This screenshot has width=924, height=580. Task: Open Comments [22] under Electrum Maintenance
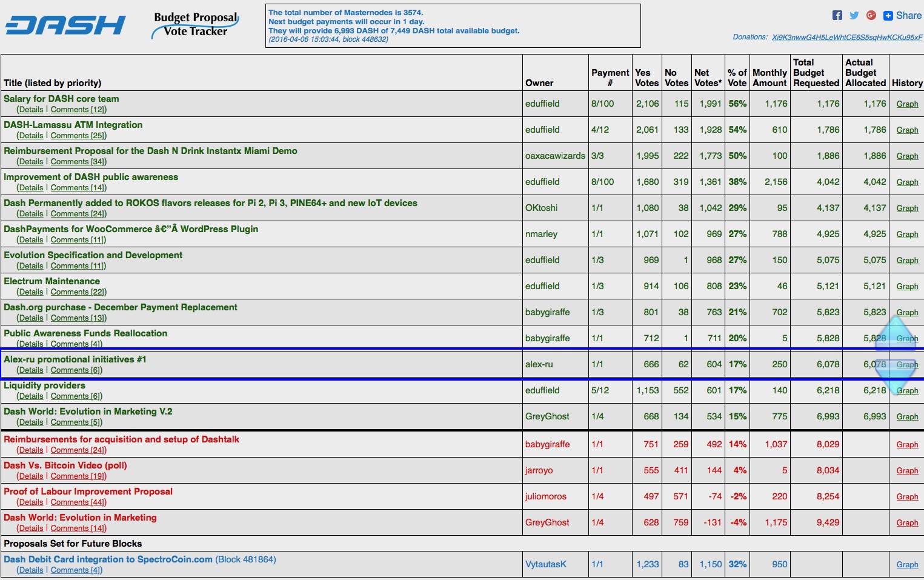coord(78,292)
